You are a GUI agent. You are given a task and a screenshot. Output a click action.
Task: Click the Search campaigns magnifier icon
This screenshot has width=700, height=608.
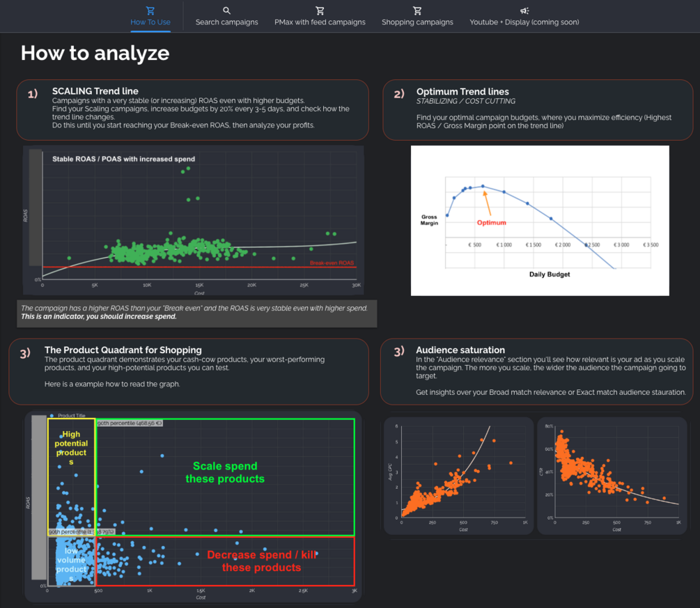coord(227,10)
